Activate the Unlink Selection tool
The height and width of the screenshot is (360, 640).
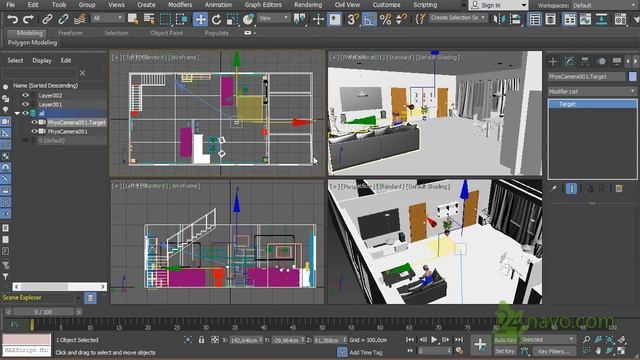63,19
